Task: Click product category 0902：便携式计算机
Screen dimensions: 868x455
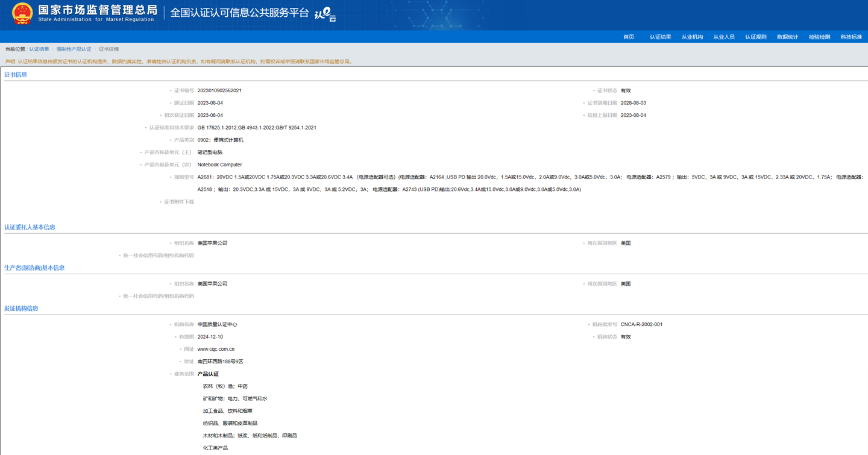Action: (221, 140)
